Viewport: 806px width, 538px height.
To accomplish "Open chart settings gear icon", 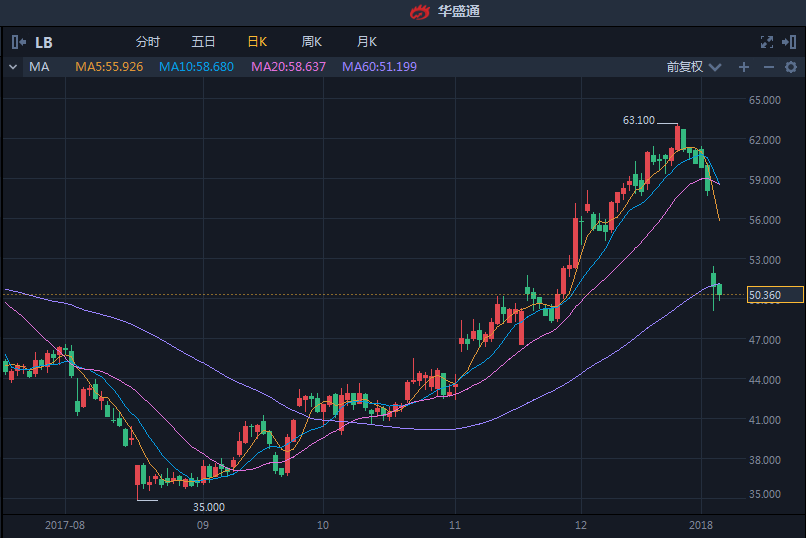I will point(790,67).
